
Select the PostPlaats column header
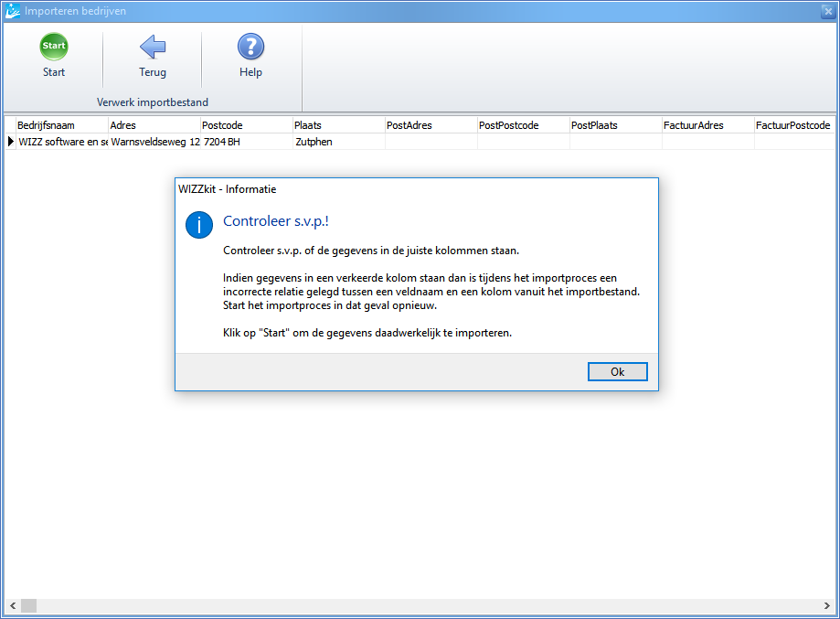(x=615, y=125)
